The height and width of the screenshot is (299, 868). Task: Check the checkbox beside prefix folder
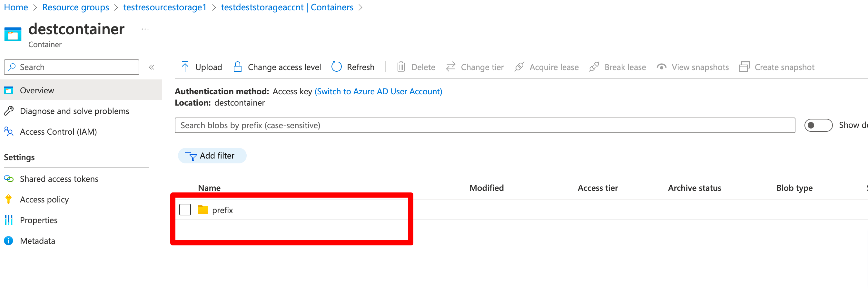(x=185, y=210)
